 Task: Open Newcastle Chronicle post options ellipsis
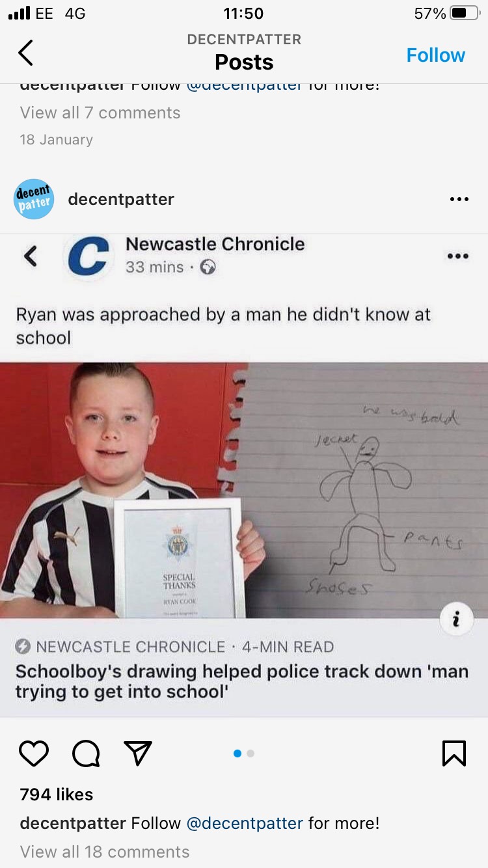pos(457,256)
